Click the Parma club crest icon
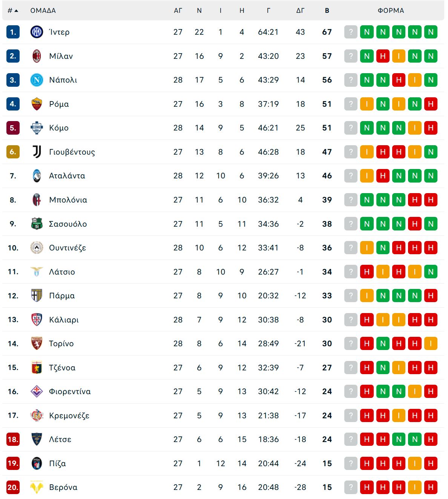 [x=37, y=296]
